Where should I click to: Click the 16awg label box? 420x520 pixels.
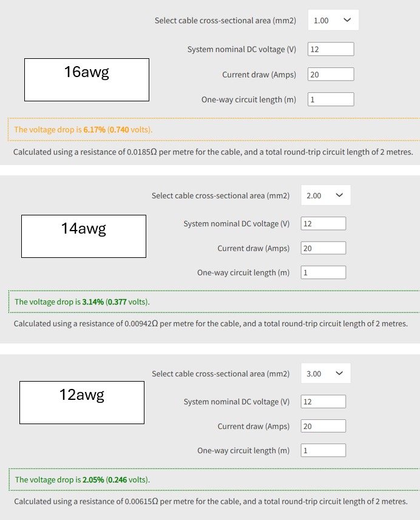[x=87, y=79]
